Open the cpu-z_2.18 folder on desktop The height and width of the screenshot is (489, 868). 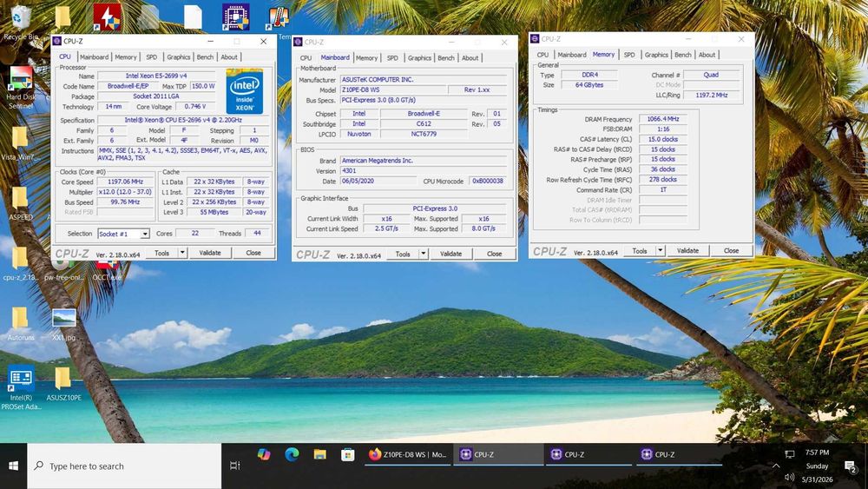20,263
